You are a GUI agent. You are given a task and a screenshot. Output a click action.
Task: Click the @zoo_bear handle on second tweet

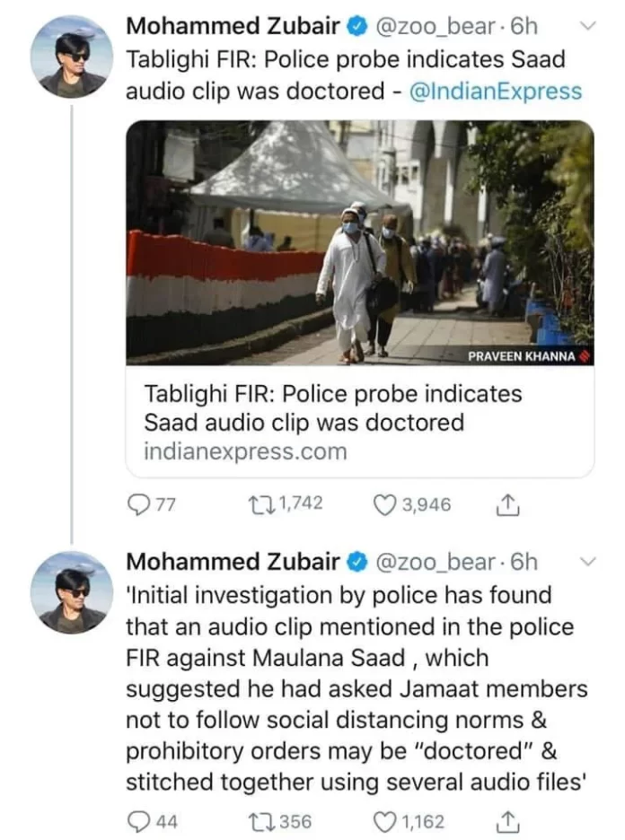[x=435, y=562]
